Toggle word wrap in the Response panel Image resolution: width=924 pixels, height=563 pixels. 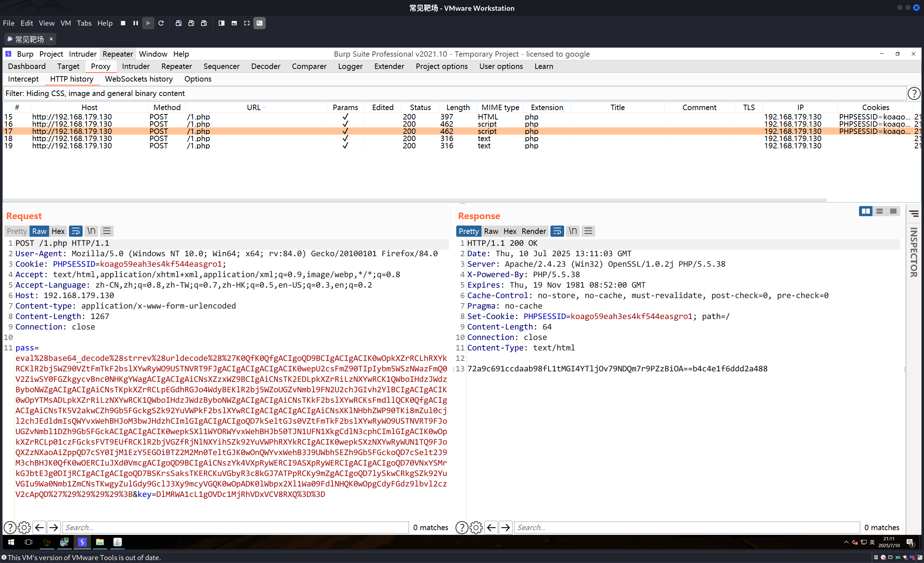coord(557,231)
